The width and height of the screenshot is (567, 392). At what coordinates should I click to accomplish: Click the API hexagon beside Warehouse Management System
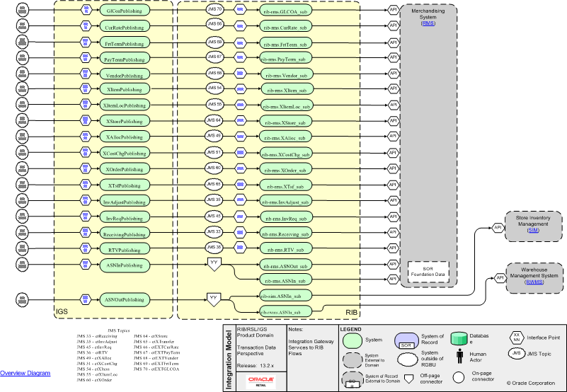point(500,278)
